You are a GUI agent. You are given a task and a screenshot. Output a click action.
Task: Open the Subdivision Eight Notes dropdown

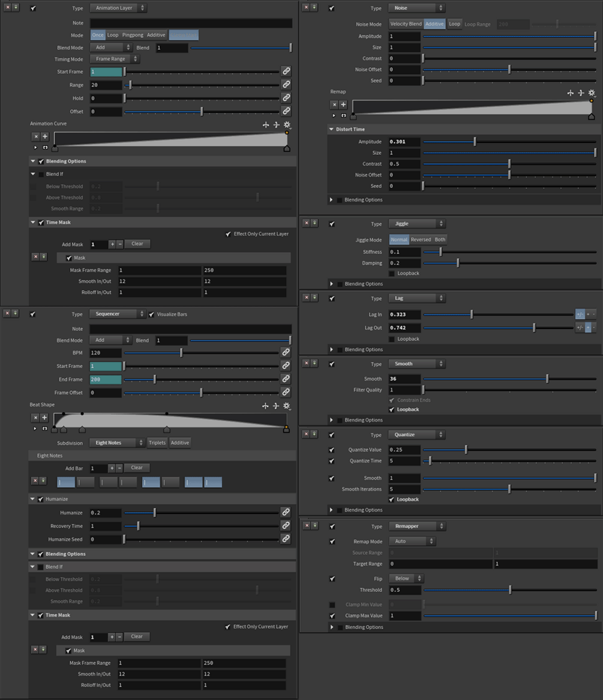[x=117, y=442]
